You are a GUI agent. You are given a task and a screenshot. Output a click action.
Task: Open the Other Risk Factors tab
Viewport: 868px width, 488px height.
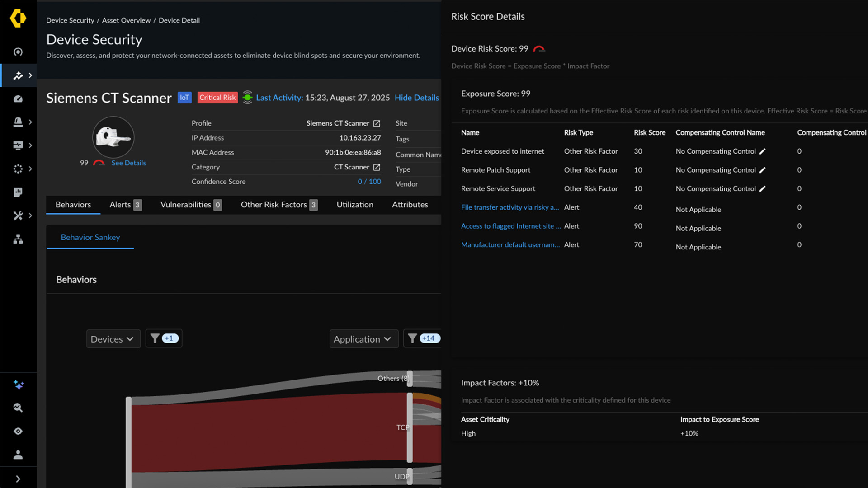[x=273, y=204]
